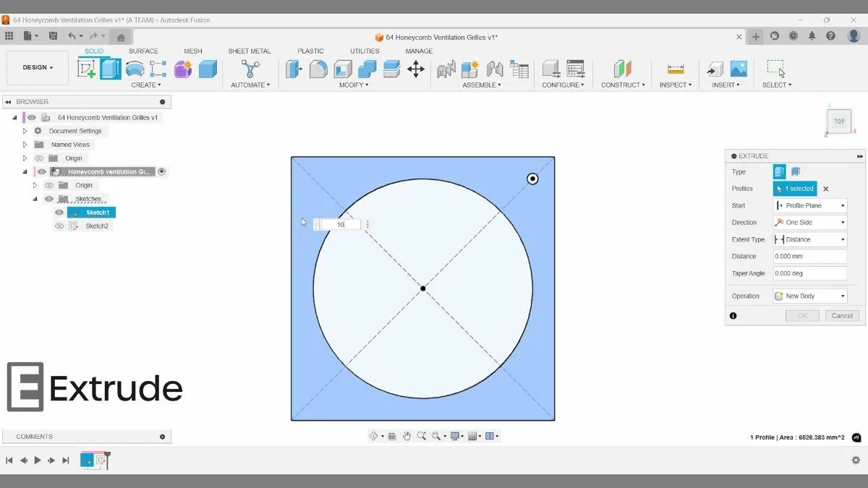The width and height of the screenshot is (868, 488).
Task: Hide the Sketch1 sketch in the browser
Action: (x=59, y=212)
